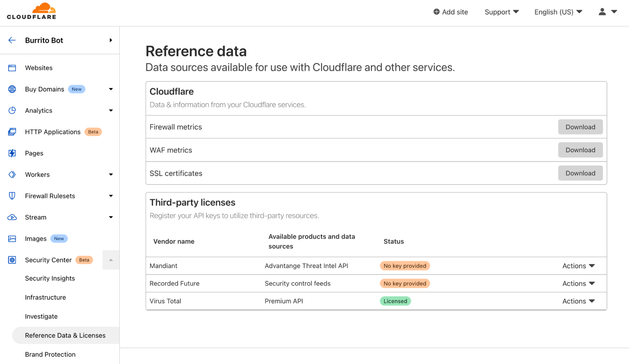Screen dimensions: 629x364
Task: Open the English (US) language dropdown
Action: pos(558,12)
